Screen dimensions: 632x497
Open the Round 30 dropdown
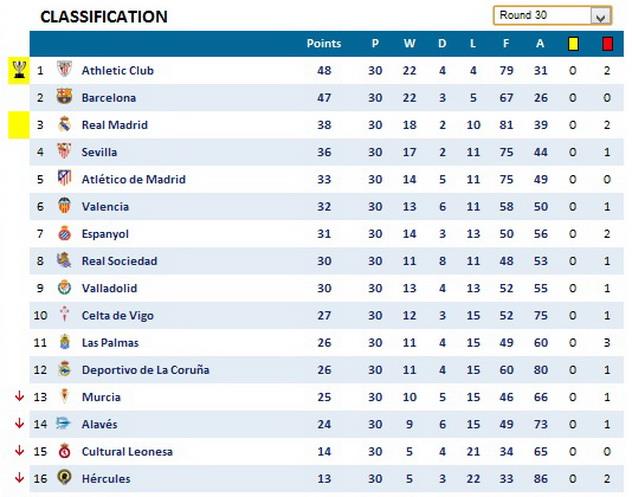600,16
